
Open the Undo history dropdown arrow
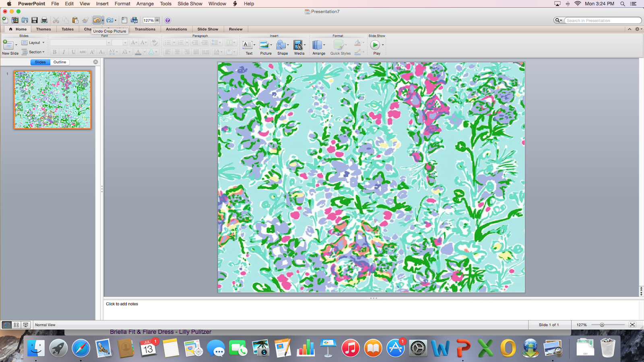(103, 20)
